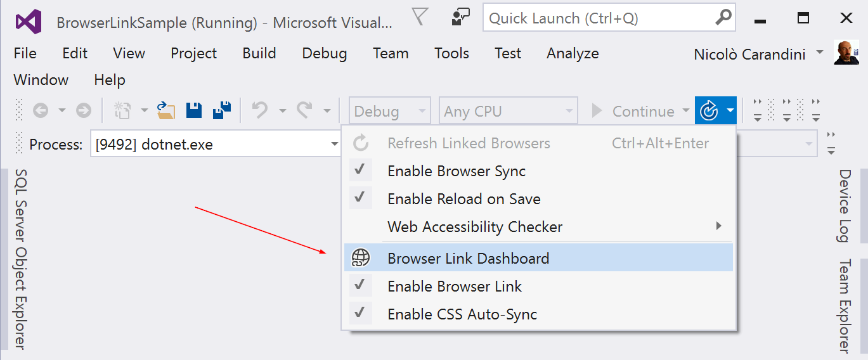Screen dimensions: 868x360
Task: Open the Analyze menu
Action: click(x=573, y=53)
